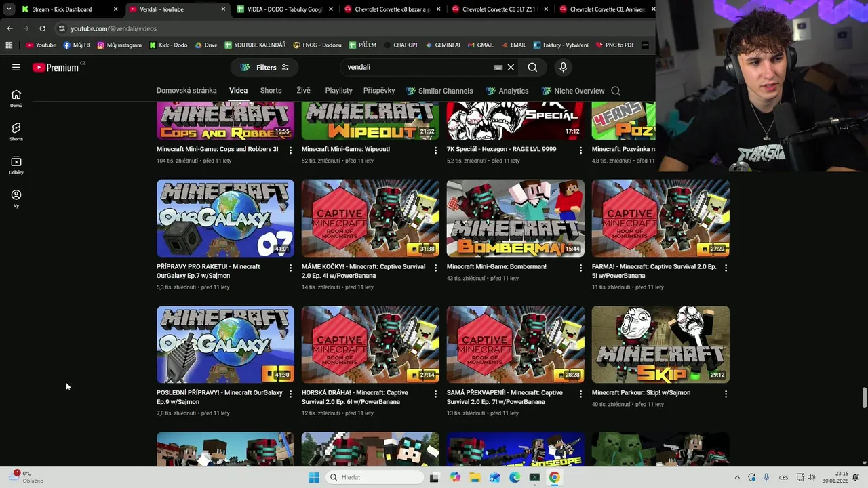Switch to the Příspěvky channel tab

[379, 91]
